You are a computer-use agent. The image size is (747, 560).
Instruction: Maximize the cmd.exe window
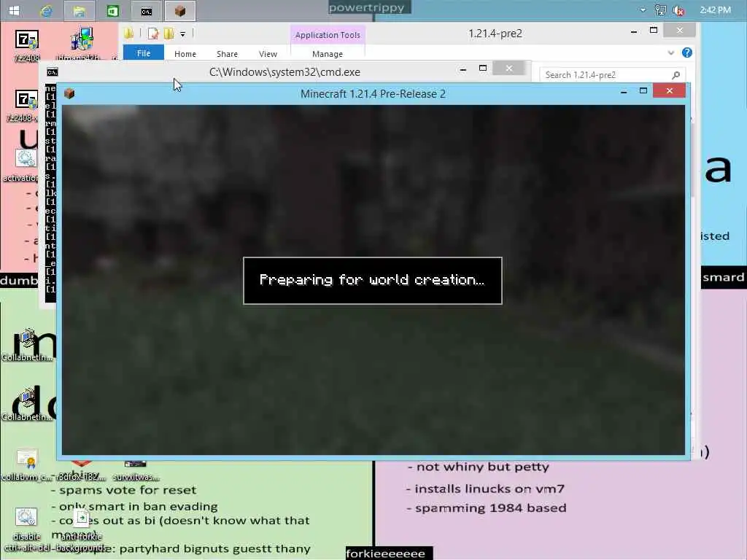tap(483, 69)
